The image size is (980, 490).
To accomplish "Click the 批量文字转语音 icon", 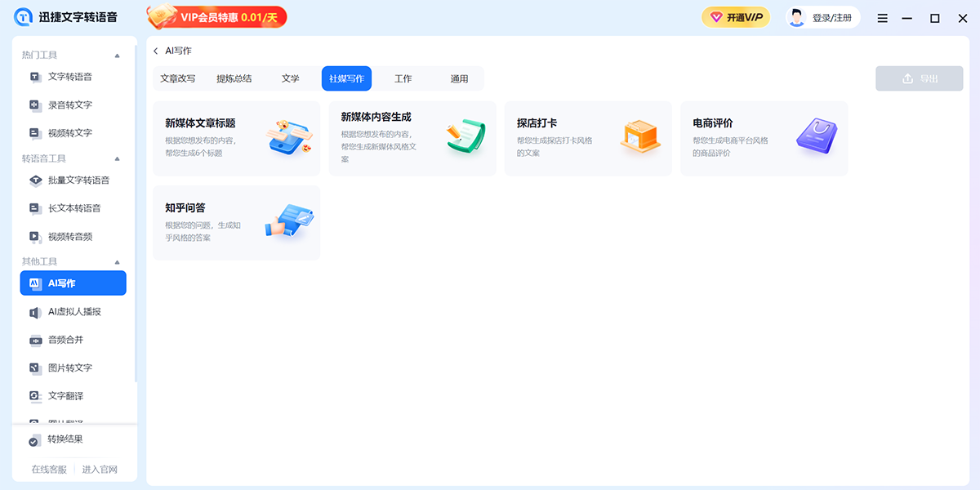I will [35, 180].
